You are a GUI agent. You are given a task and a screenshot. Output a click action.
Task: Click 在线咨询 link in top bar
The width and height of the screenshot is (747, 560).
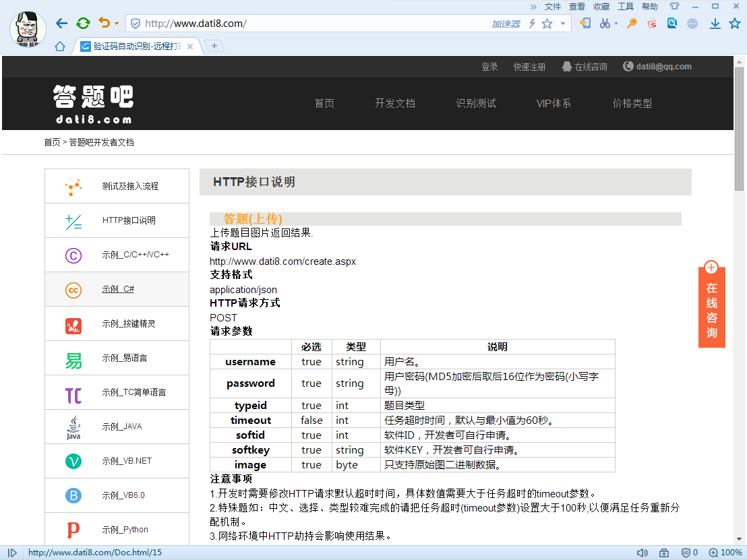[x=585, y=67]
